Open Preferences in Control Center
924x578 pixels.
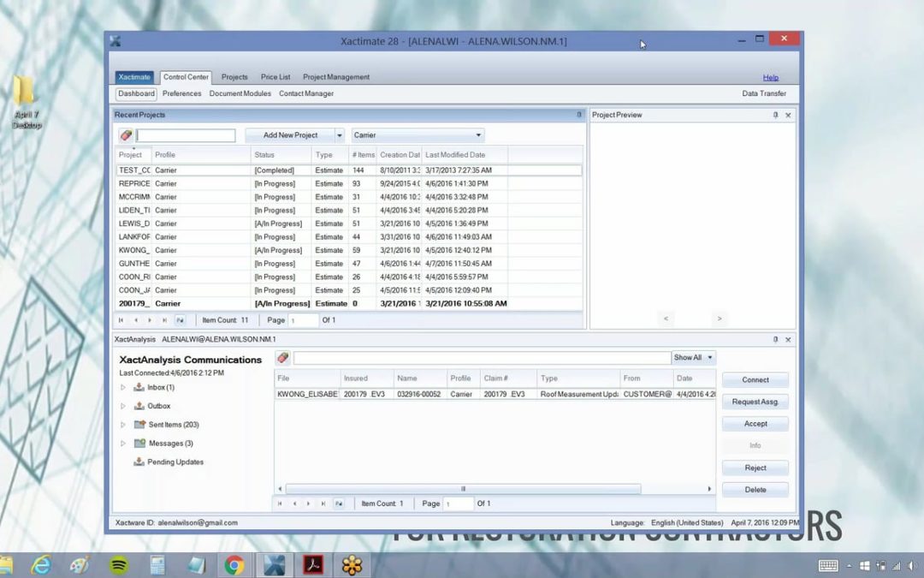(181, 94)
